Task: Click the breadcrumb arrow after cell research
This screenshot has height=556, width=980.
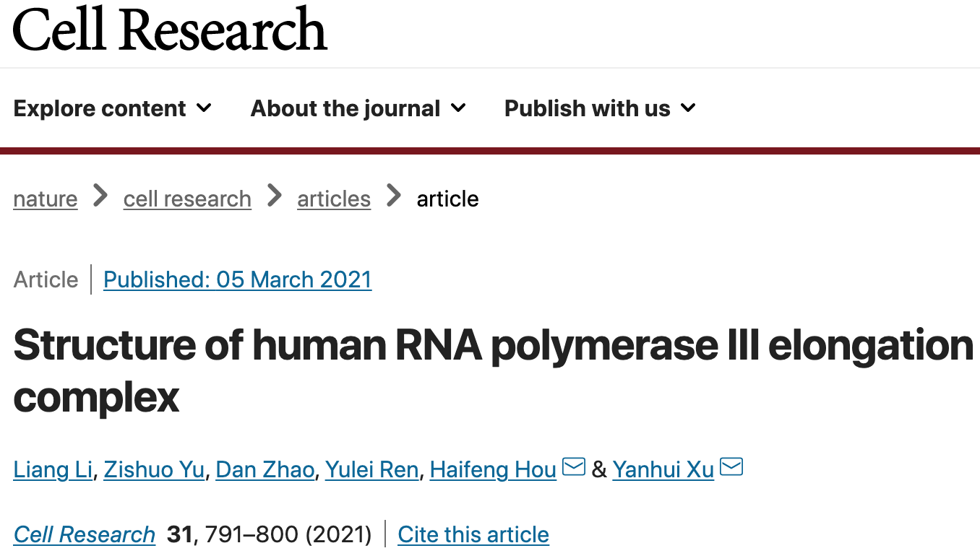Action: coord(275,196)
